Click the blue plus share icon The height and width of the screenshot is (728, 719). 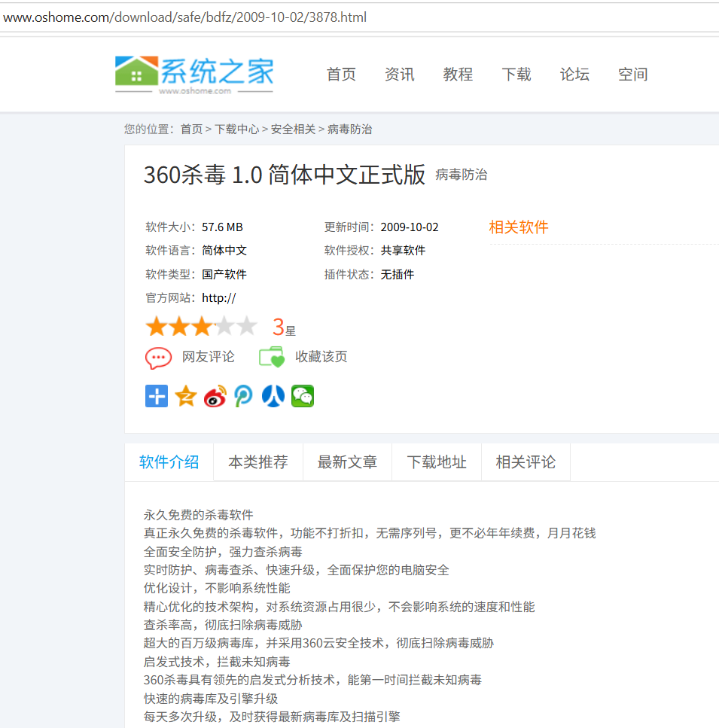(157, 396)
